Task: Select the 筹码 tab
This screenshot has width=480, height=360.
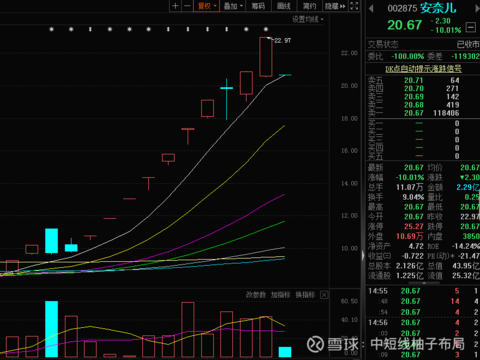Action: (x=258, y=6)
